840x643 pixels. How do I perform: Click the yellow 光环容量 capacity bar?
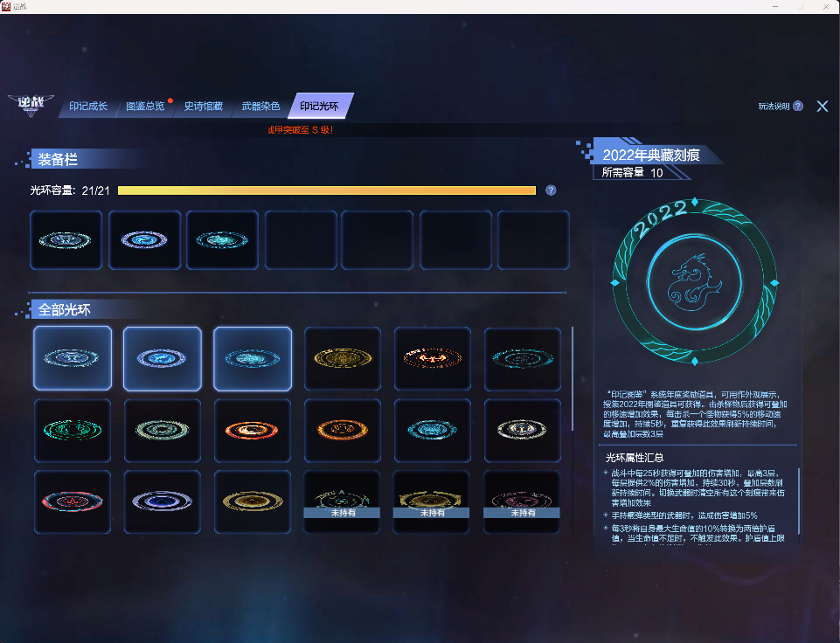(327, 190)
